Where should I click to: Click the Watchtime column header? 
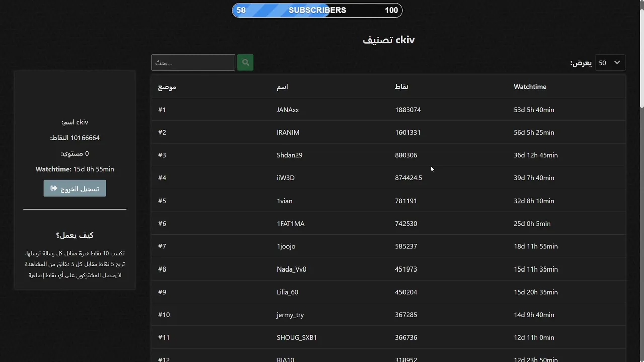tap(530, 87)
